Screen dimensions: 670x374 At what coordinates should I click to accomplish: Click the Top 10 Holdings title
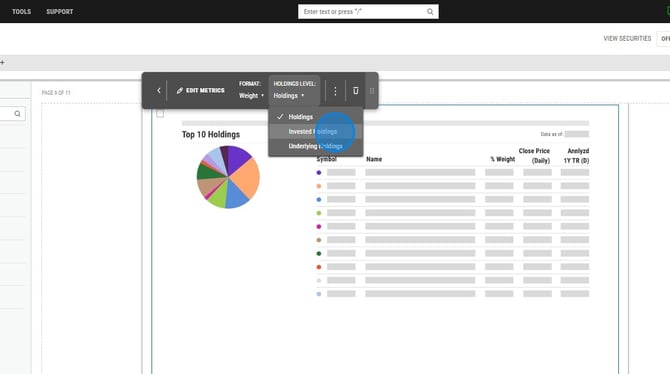[x=211, y=134]
